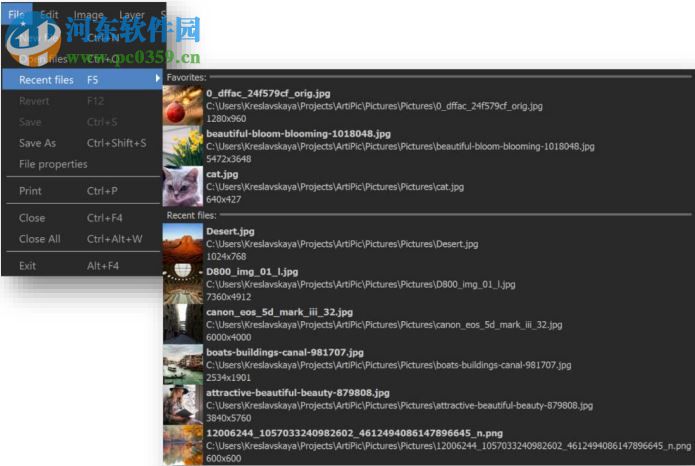Click the path of Desert.jpg
The width and height of the screenshot is (695, 466).
tap(342, 244)
